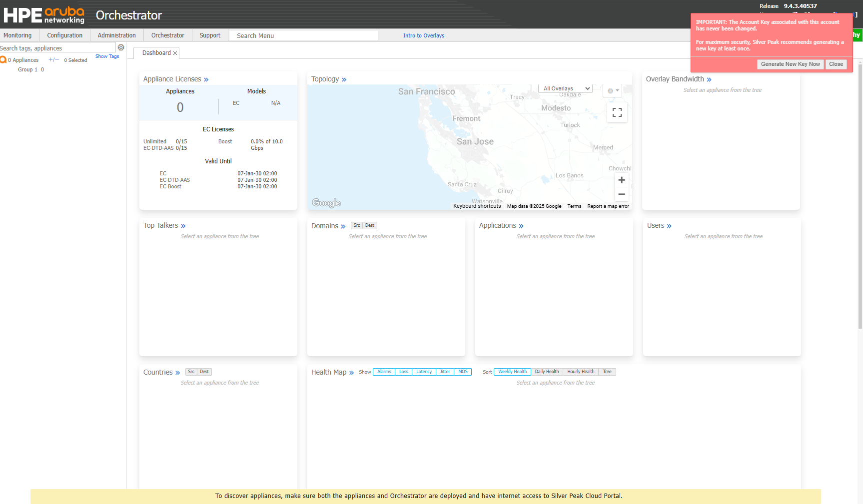The image size is (863, 504).
Task: Open the Health Map double-arrow link
Action: coord(351,373)
